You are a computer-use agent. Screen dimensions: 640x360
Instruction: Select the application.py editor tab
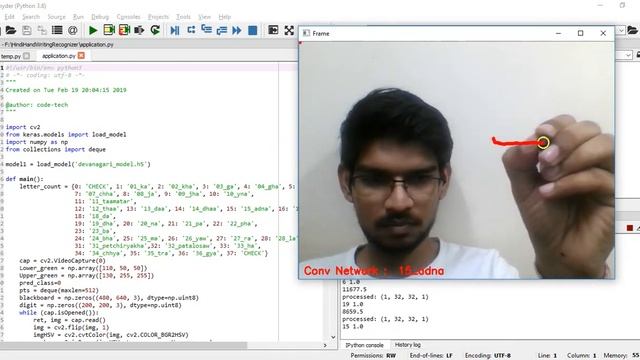tap(59, 56)
